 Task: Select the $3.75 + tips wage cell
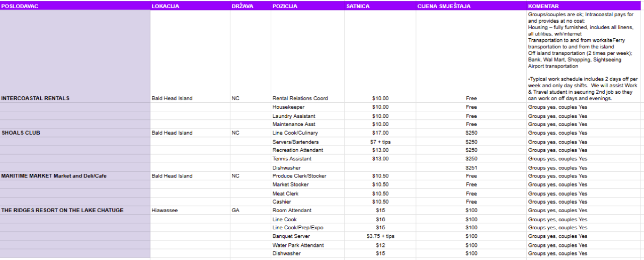pyautogui.click(x=380, y=236)
